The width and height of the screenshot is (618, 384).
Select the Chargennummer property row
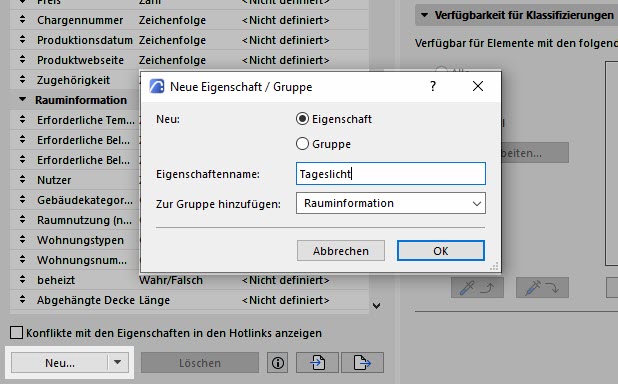[189, 20]
